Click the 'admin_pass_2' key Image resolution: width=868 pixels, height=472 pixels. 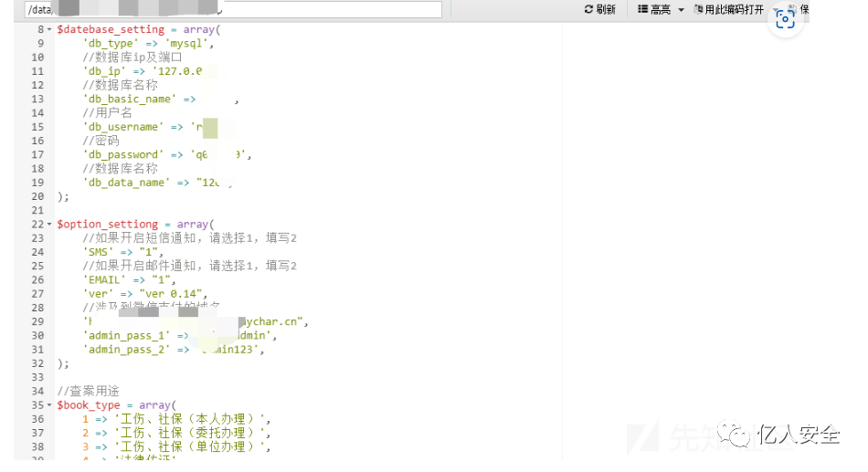[126, 350]
